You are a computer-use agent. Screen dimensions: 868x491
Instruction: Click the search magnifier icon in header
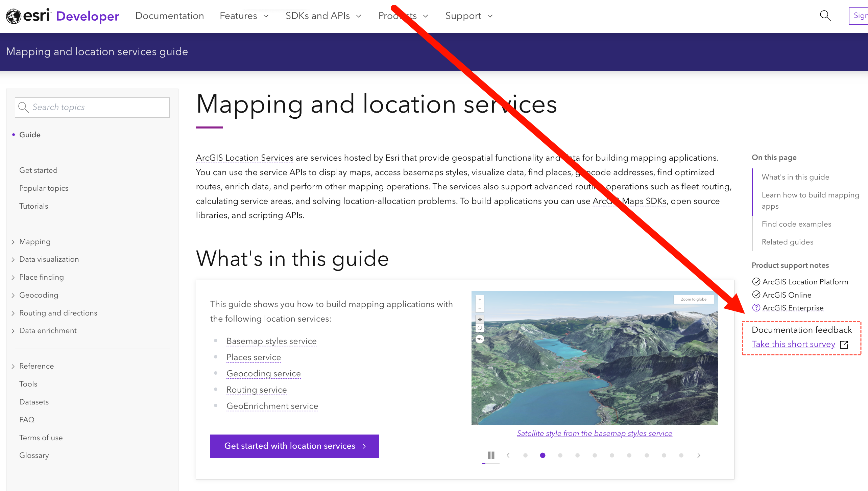pos(825,16)
